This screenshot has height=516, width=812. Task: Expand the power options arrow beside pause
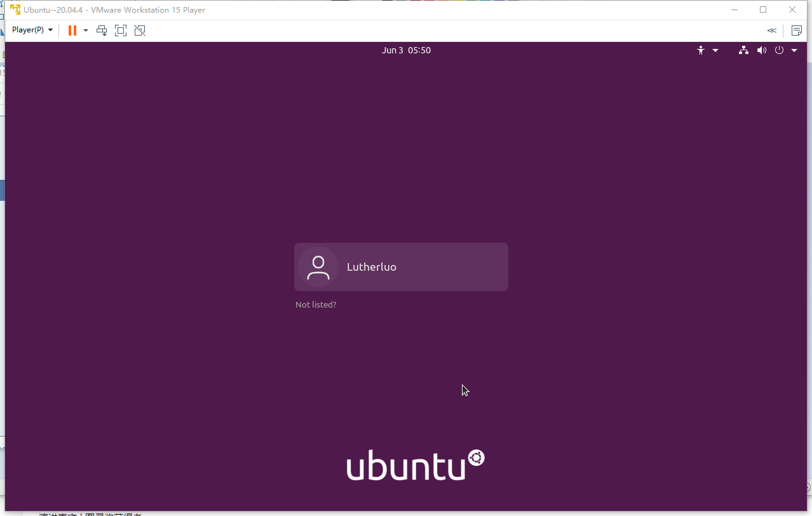point(86,30)
